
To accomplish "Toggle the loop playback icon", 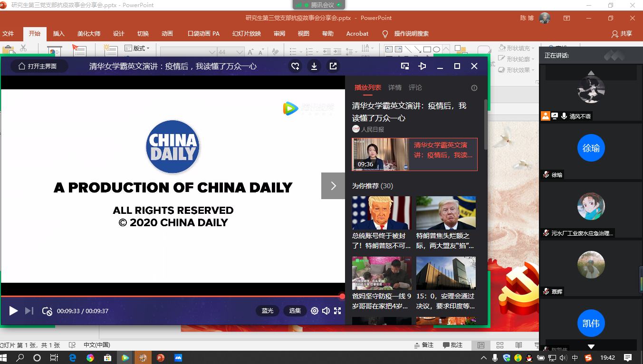I will click(x=47, y=311).
